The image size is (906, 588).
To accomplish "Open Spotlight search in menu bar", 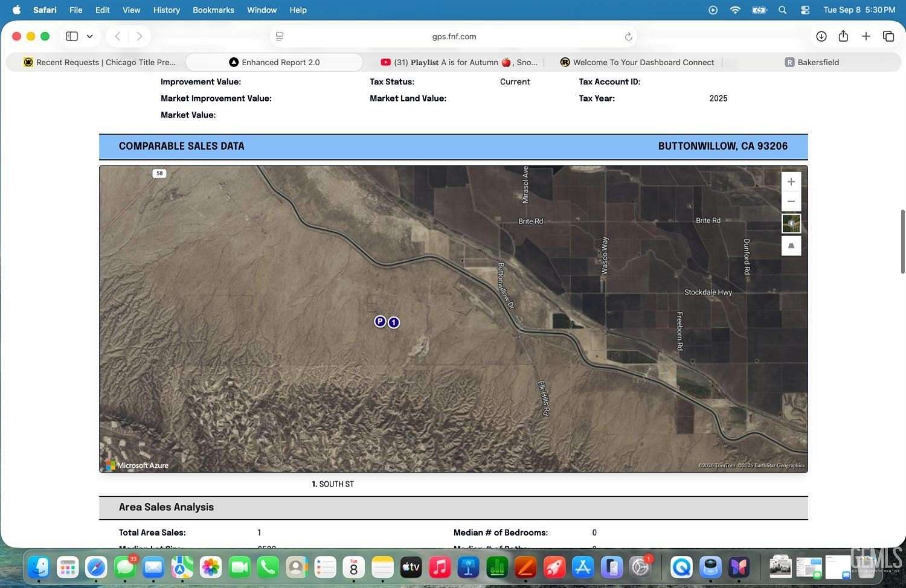I will [x=782, y=10].
